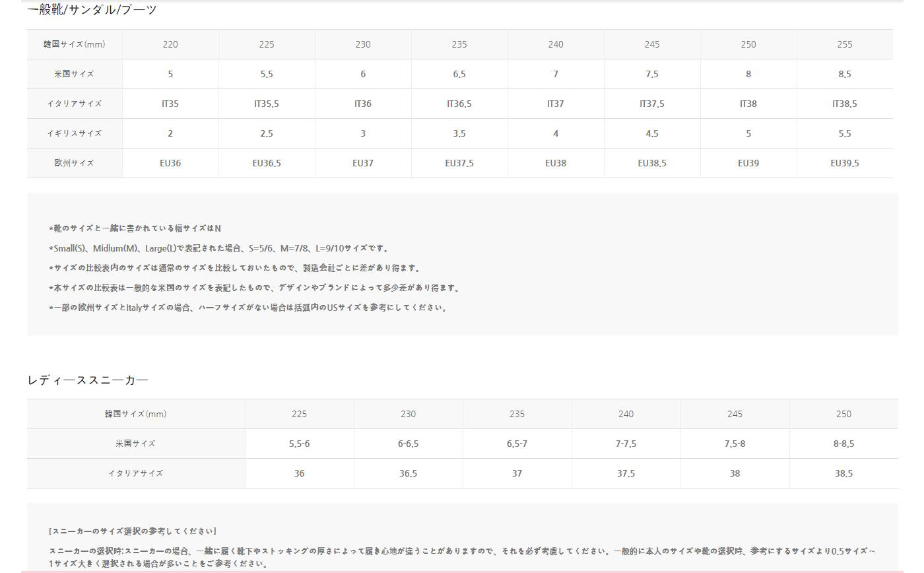Viewport: 924px width, 573px height.
Task: Select the 37.5 Italian sneaker size cell
Action: [x=626, y=473]
